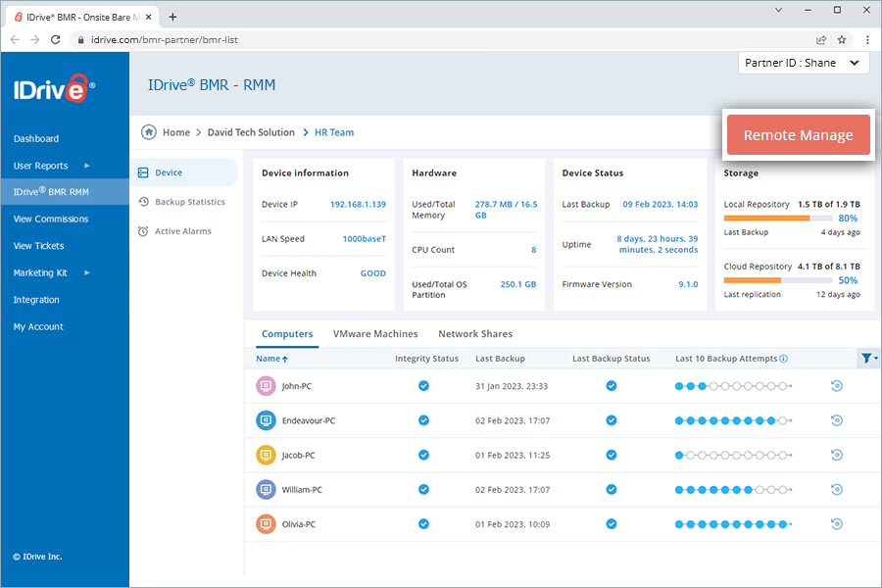Click the Backup Statistics clock icon

coord(143,202)
